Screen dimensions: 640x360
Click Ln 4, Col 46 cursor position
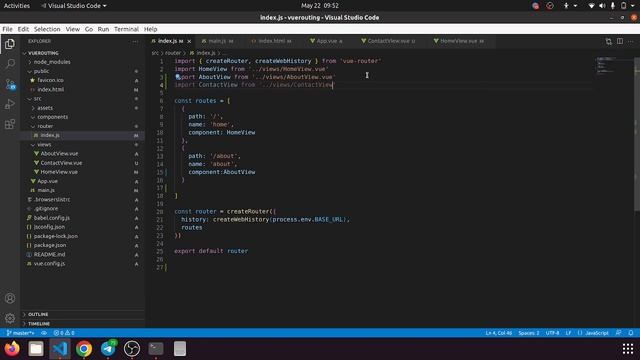coord(498,333)
